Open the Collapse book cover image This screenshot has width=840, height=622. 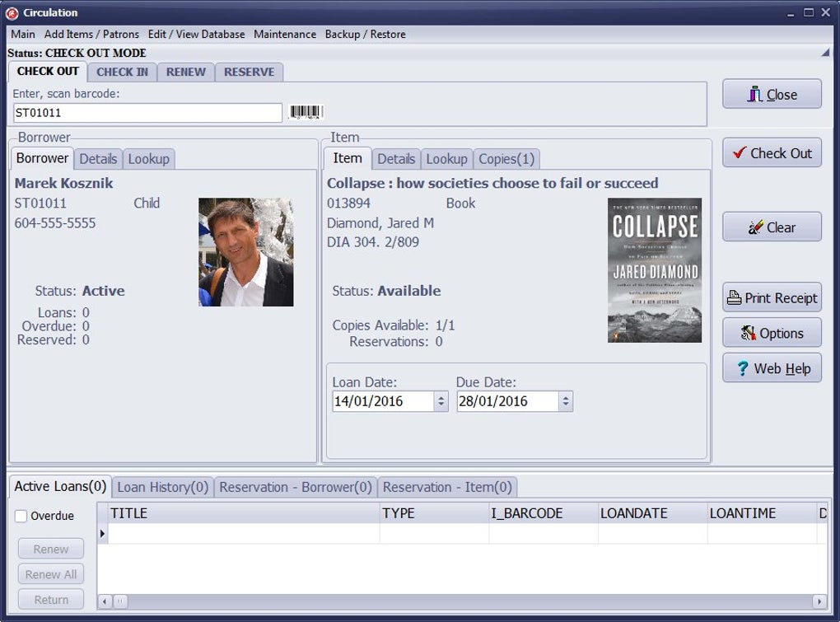tap(655, 270)
